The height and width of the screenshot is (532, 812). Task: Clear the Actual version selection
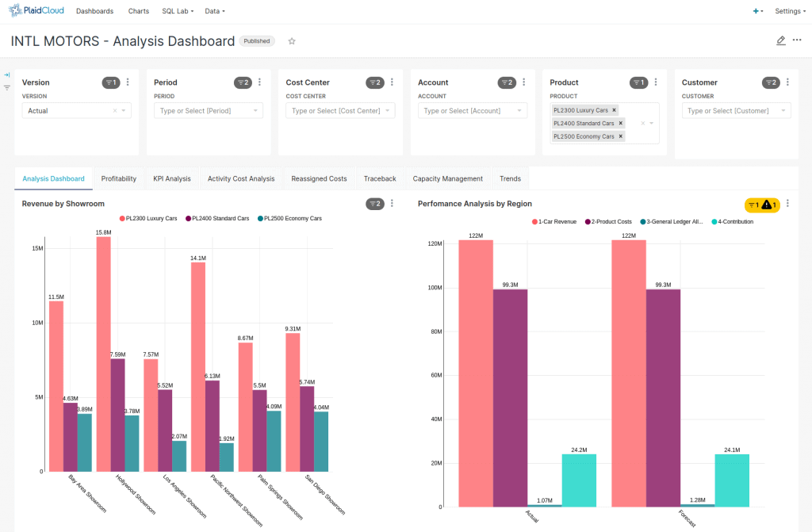coord(115,110)
